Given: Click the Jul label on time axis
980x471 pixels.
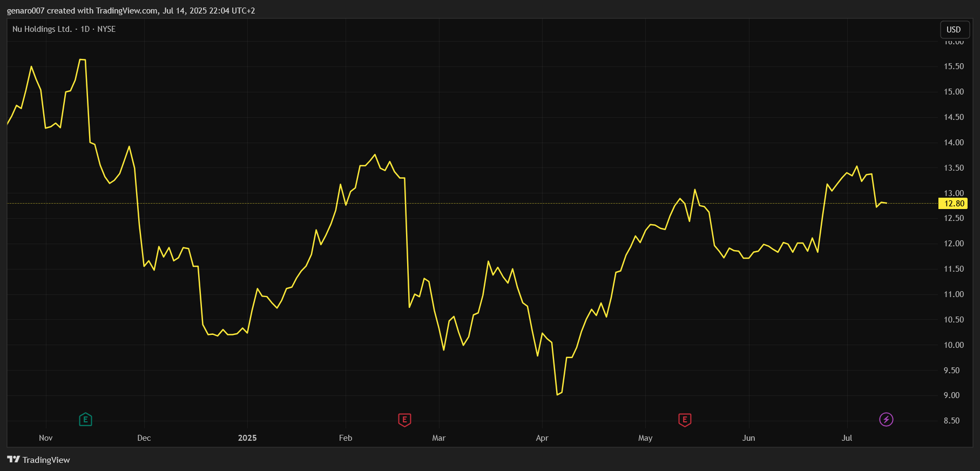Looking at the screenshot, I should [x=847, y=438].
